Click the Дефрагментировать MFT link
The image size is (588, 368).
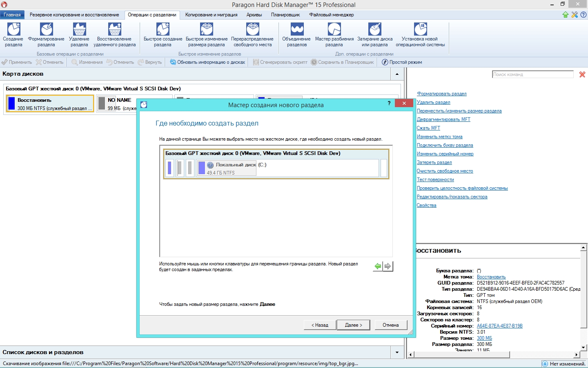(x=443, y=119)
